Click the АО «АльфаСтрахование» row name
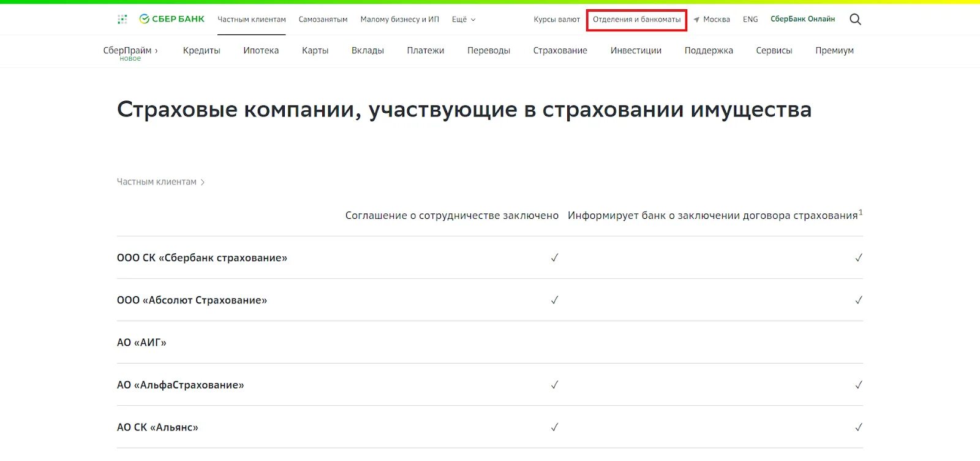The image size is (980, 461). click(x=181, y=385)
